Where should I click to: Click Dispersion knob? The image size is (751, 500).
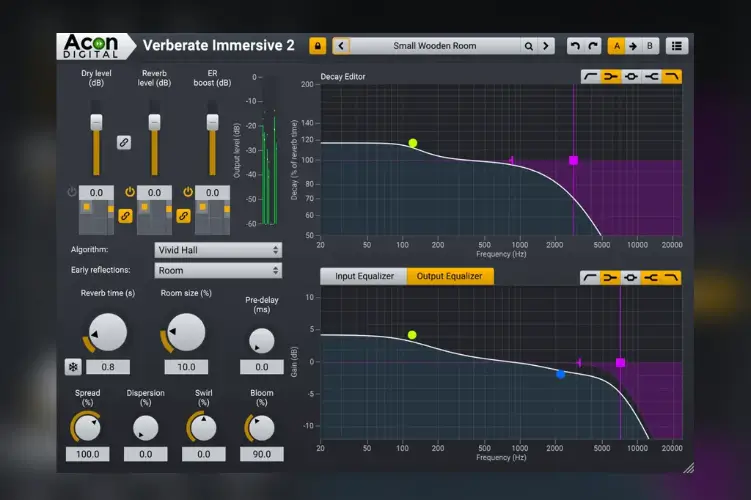[x=146, y=428]
